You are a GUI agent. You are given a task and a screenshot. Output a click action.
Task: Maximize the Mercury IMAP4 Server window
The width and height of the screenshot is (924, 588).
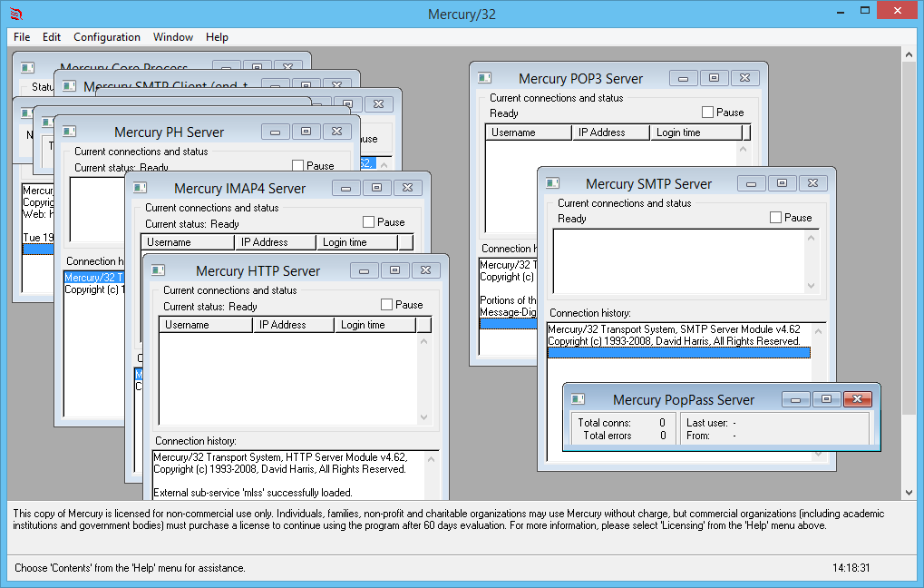376,188
